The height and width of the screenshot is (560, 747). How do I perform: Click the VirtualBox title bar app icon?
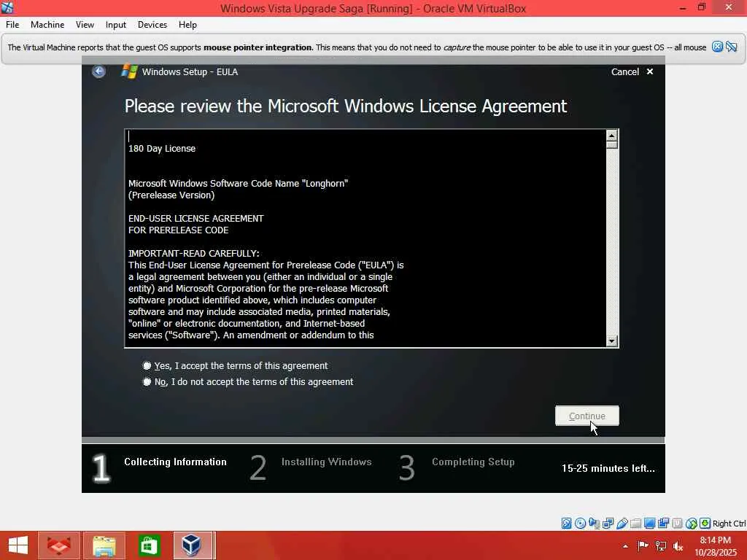click(7, 7)
